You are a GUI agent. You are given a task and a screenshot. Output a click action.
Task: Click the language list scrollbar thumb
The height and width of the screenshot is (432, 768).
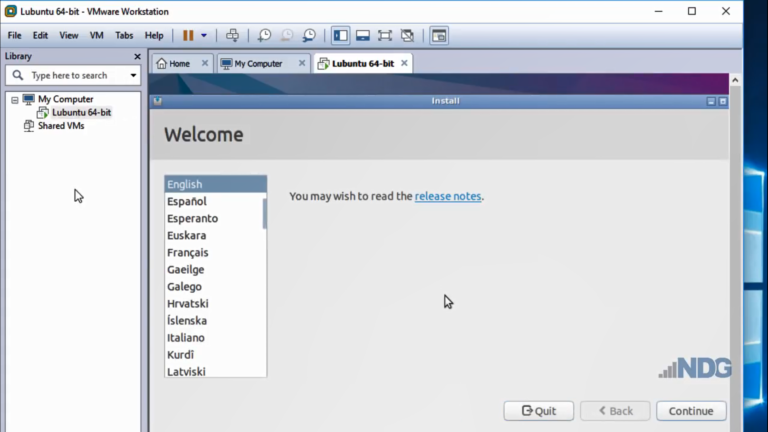point(264,214)
